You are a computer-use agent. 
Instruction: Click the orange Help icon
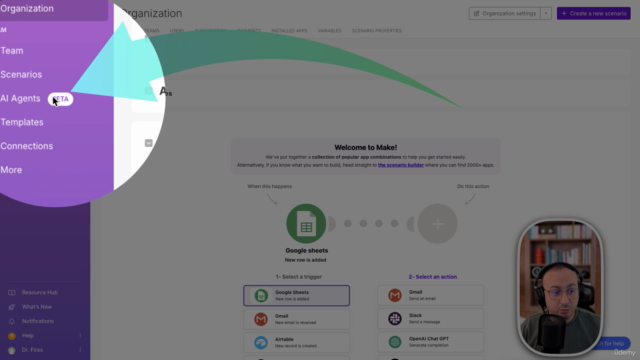coord(12,336)
